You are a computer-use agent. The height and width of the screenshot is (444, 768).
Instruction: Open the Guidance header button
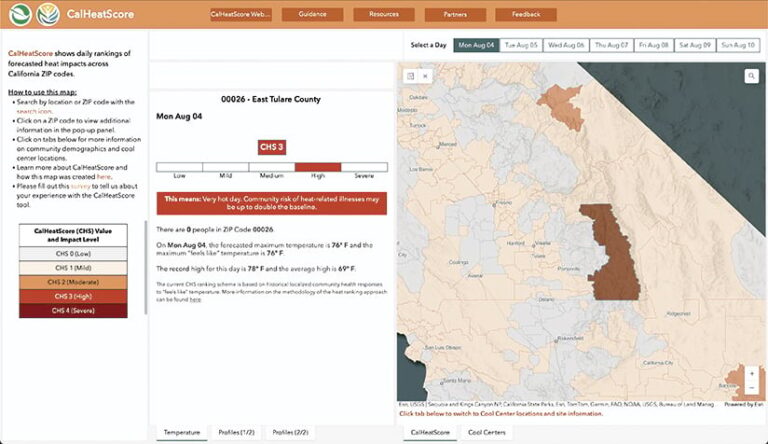pos(312,14)
